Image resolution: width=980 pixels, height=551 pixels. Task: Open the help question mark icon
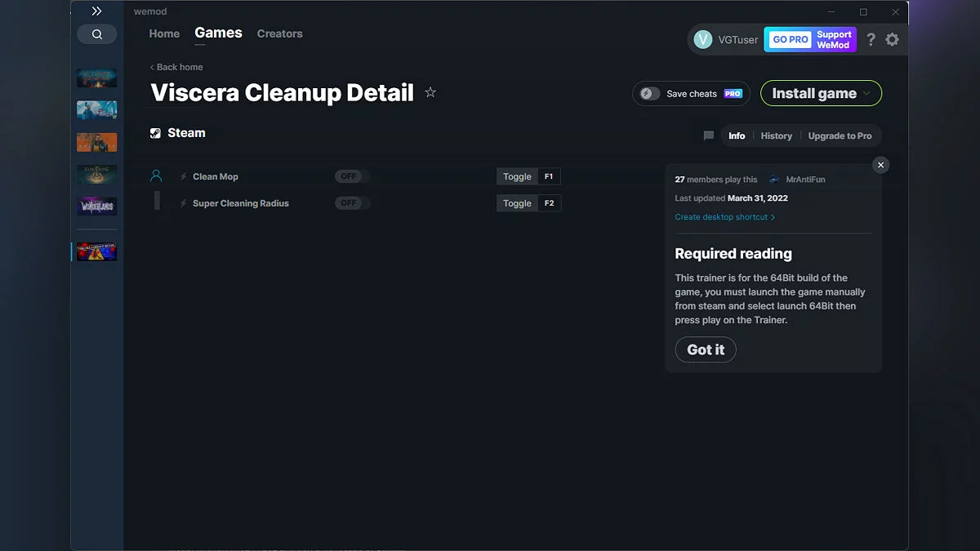871,39
